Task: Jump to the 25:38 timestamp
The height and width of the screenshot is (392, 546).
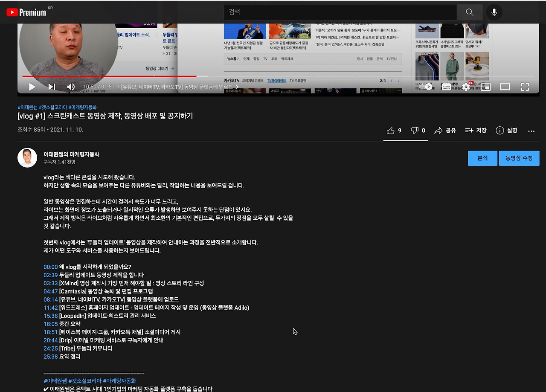Action: click(x=50, y=357)
